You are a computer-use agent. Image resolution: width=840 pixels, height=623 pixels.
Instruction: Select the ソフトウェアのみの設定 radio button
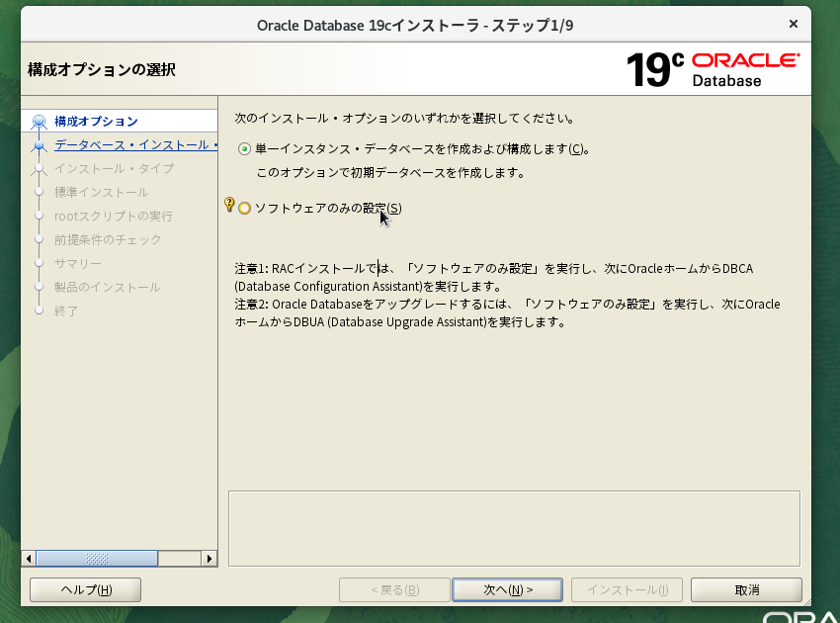[x=244, y=208]
